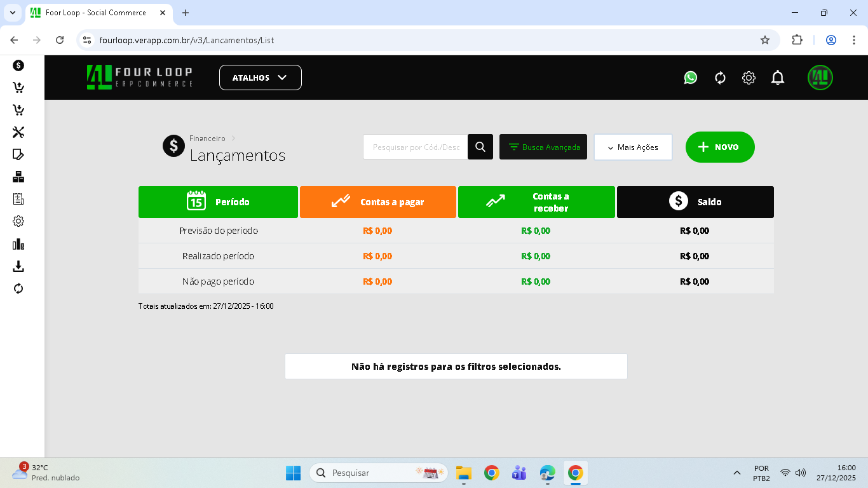Screen dimensions: 868x488
Task: Open the fiscal invoice icon in the sidebar
Action: click(x=18, y=199)
